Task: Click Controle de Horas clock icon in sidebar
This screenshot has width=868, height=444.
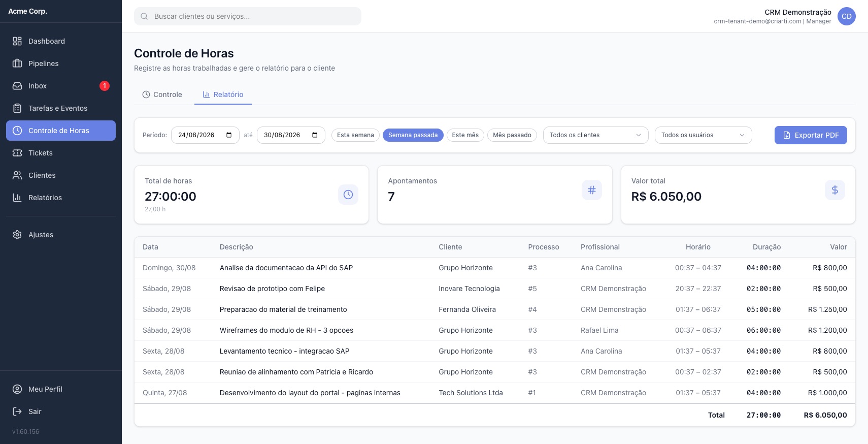Action: coord(17,131)
